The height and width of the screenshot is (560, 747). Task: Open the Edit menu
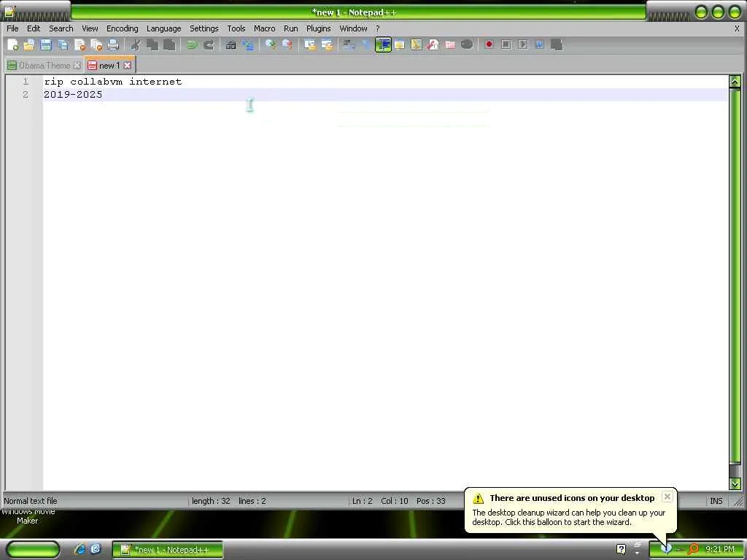click(x=34, y=28)
